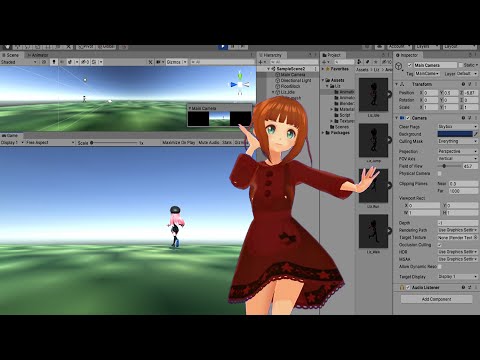Open Layout dropdown in top toolbar
480x360 pixels.
pos(460,47)
